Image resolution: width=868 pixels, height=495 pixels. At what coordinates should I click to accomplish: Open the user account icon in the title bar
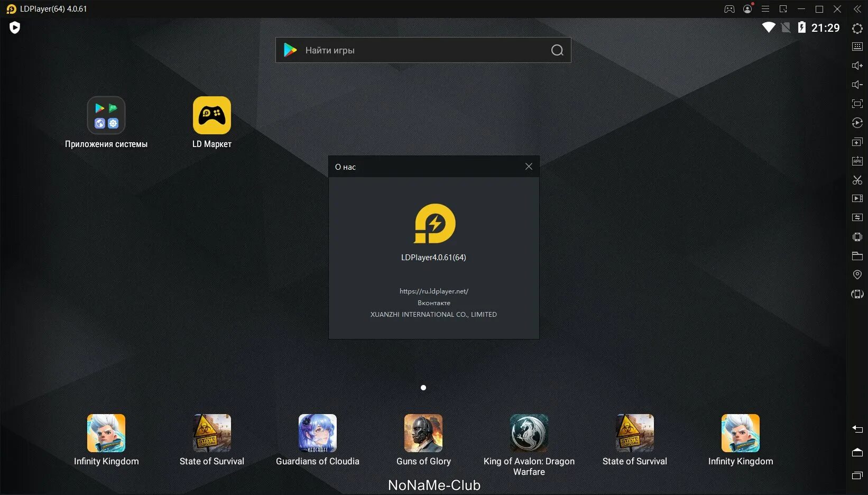click(747, 9)
